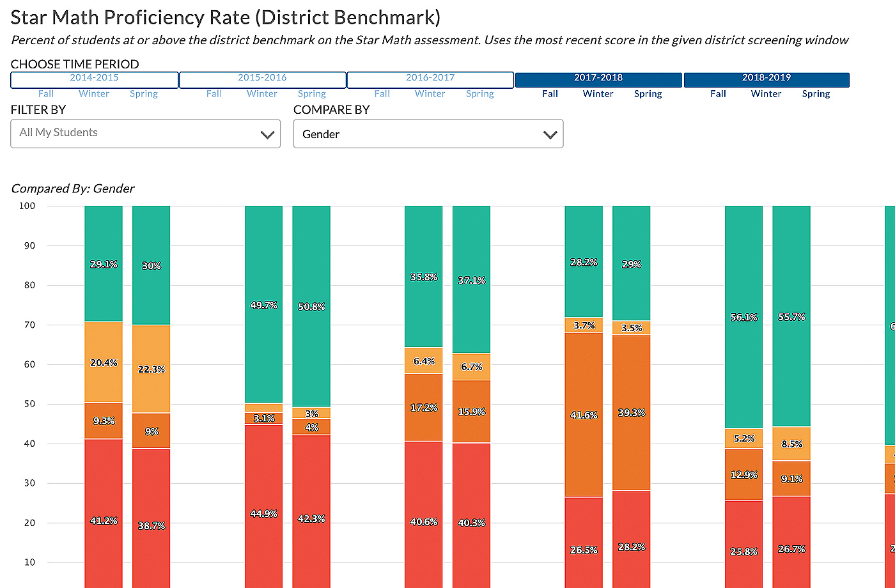The height and width of the screenshot is (588, 895).
Task: Click the orange 17.2% bar segment
Action: click(x=424, y=407)
